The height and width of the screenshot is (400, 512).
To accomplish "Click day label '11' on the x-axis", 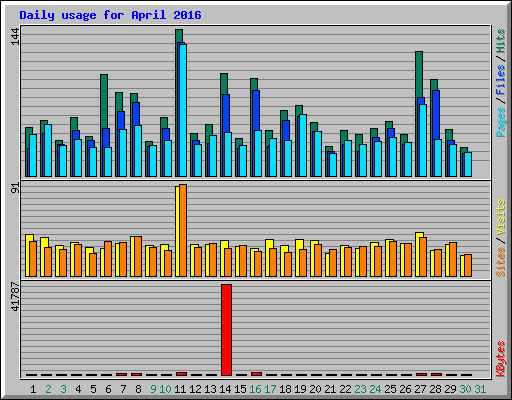I will (x=180, y=389).
